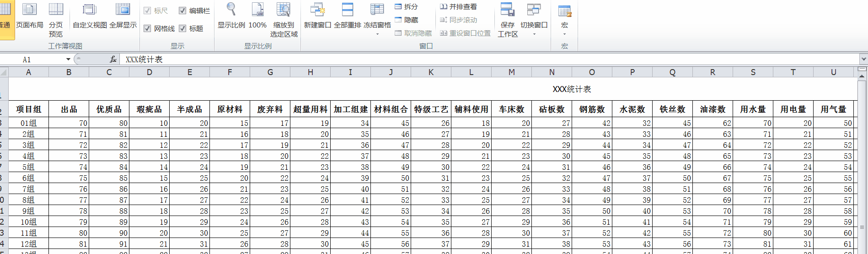Click row label 5组

click(28, 167)
